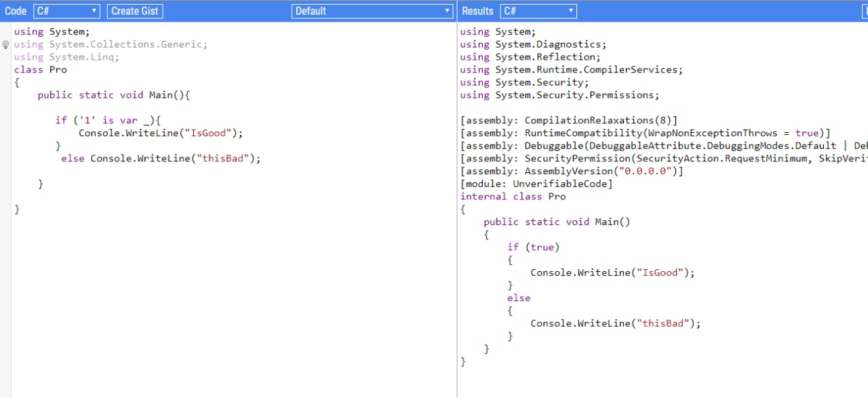The height and width of the screenshot is (398, 868).
Task: Open the Results C# output dropdown
Action: point(538,11)
